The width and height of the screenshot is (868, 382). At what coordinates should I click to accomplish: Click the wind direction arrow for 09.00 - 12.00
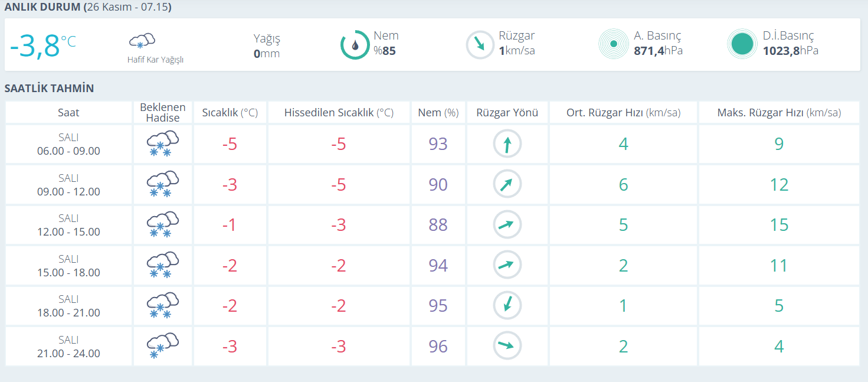point(507,185)
